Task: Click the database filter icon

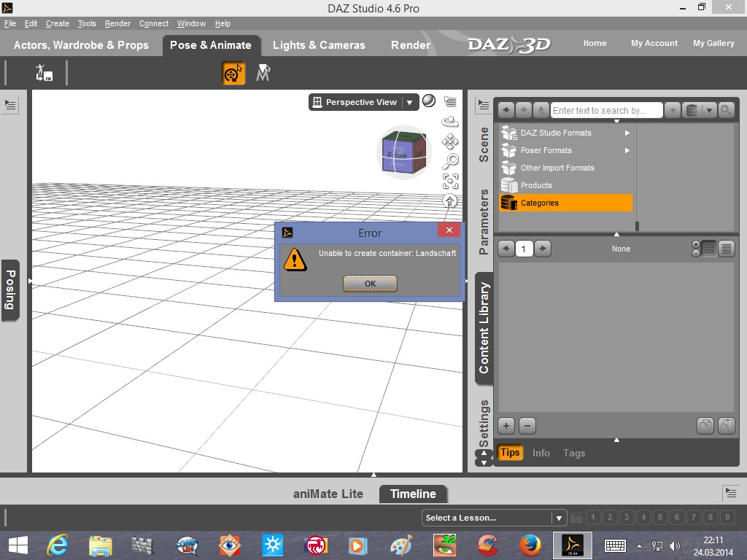Action: pyautogui.click(x=692, y=111)
